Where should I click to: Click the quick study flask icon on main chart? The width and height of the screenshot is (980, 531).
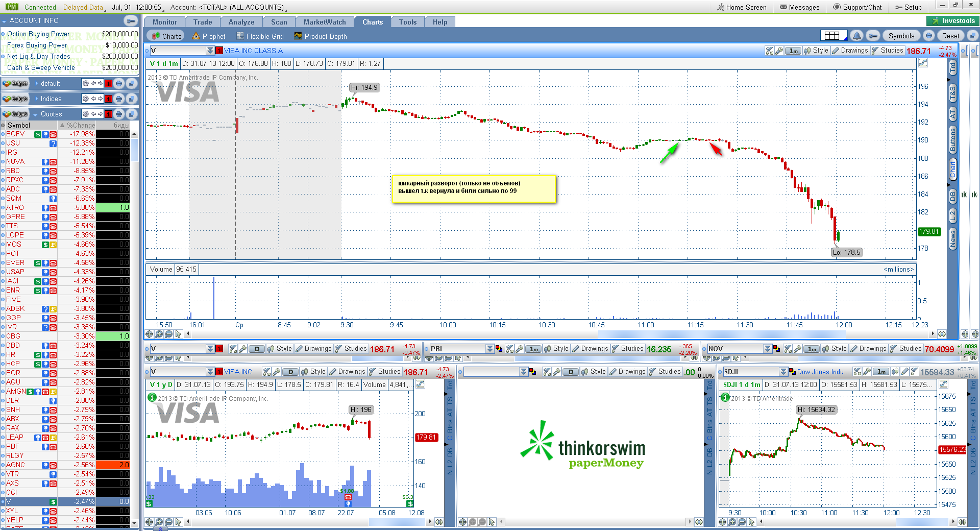point(770,51)
